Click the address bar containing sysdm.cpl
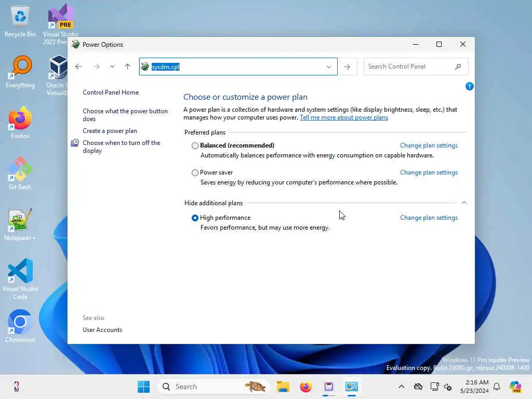 238,66
